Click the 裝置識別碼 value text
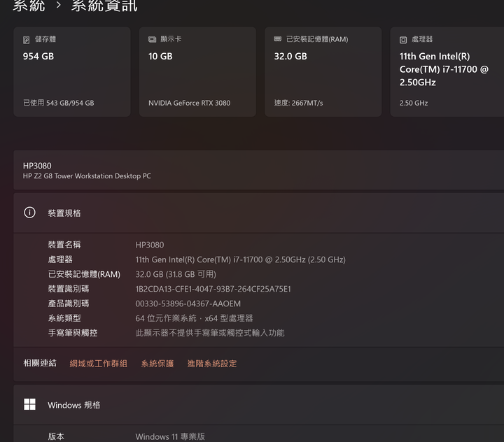Image resolution: width=504 pixels, height=442 pixels. [x=213, y=289]
